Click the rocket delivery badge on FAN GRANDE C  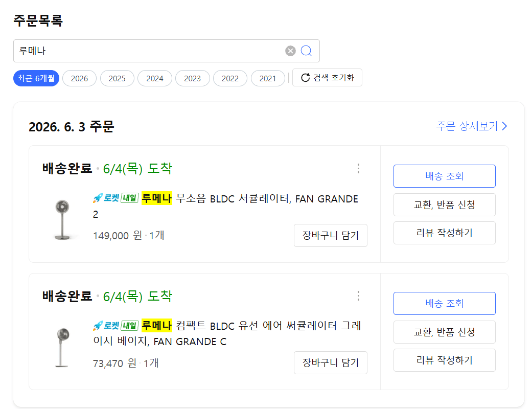(x=115, y=326)
